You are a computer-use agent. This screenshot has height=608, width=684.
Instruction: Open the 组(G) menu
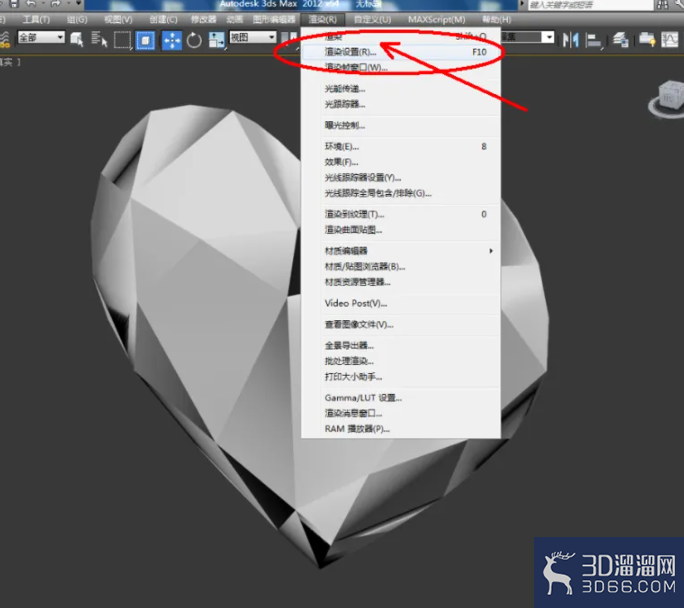tap(77, 20)
